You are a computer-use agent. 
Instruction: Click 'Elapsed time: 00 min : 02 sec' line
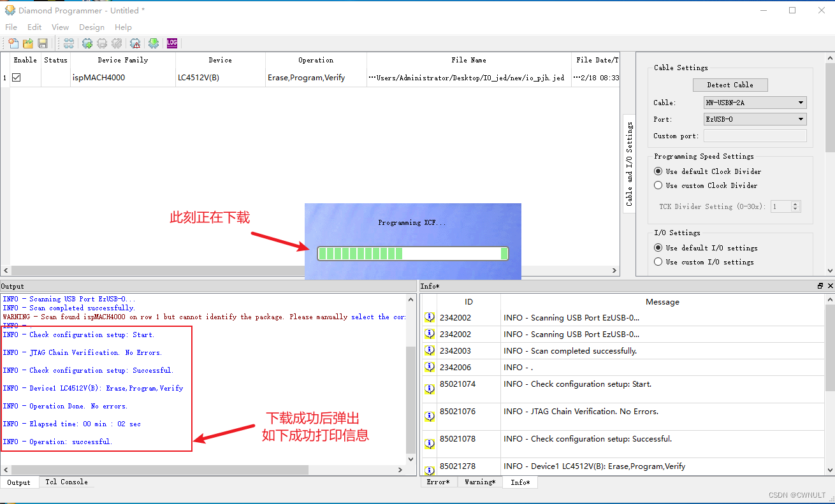point(71,424)
